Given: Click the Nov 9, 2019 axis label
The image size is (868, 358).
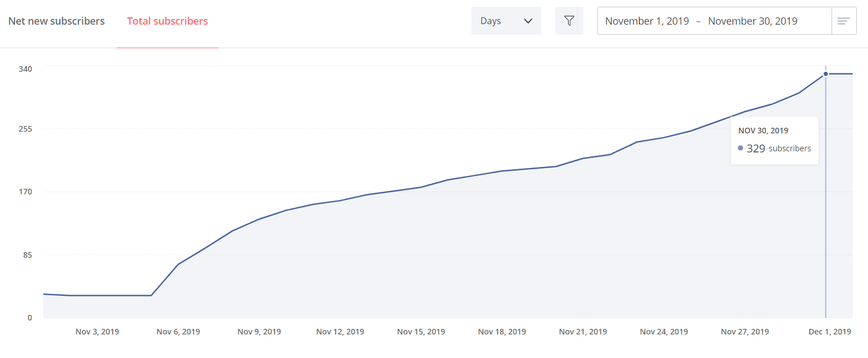Looking at the screenshot, I should click(x=259, y=332).
